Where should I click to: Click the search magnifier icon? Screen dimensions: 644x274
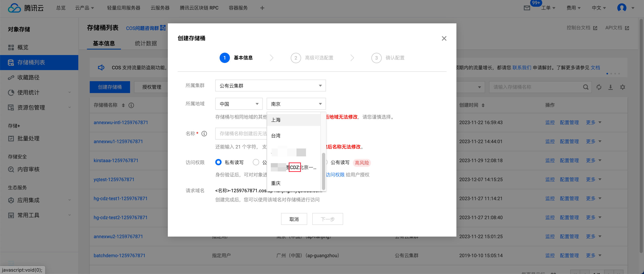585,87
